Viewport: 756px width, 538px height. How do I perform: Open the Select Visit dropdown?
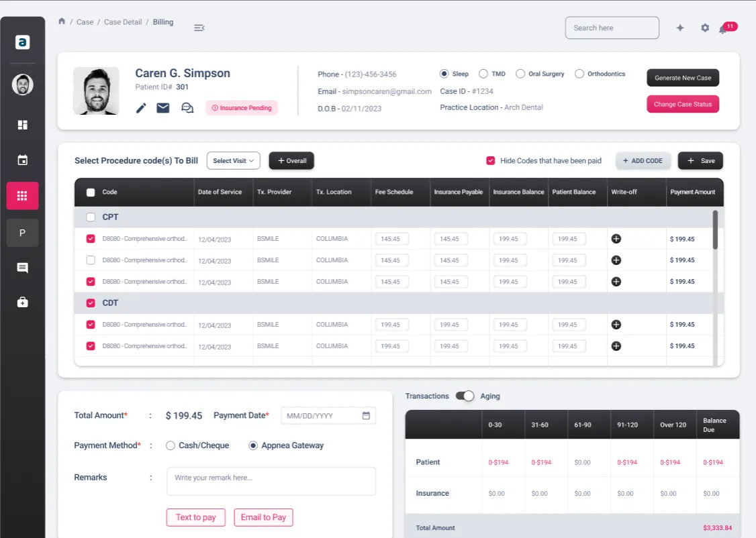[x=234, y=161]
